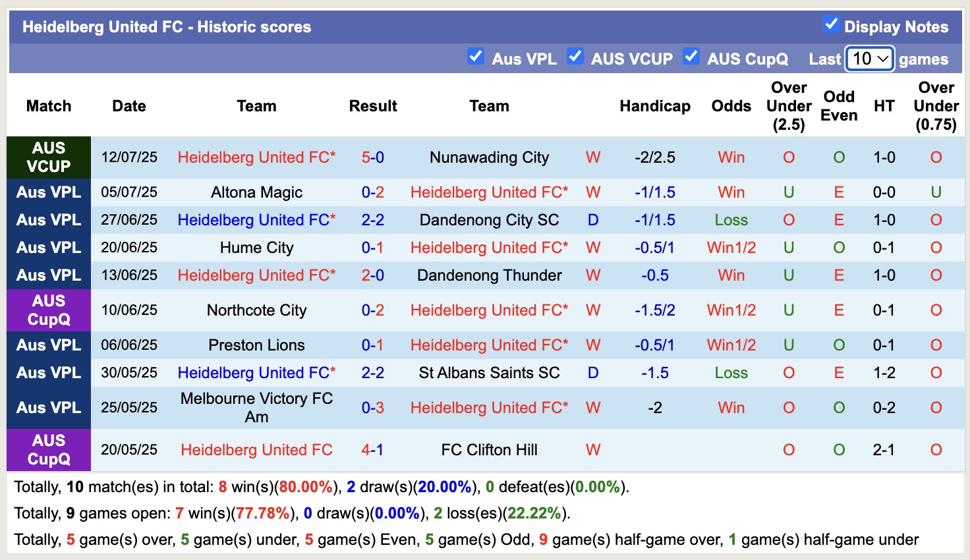This screenshot has width=970, height=560.
Task: Select the AUS VCUP match label
Action: click(48, 157)
